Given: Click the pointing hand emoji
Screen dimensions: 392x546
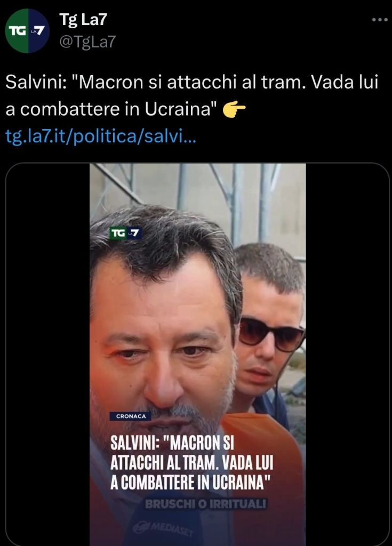Looking at the screenshot, I should tap(234, 109).
